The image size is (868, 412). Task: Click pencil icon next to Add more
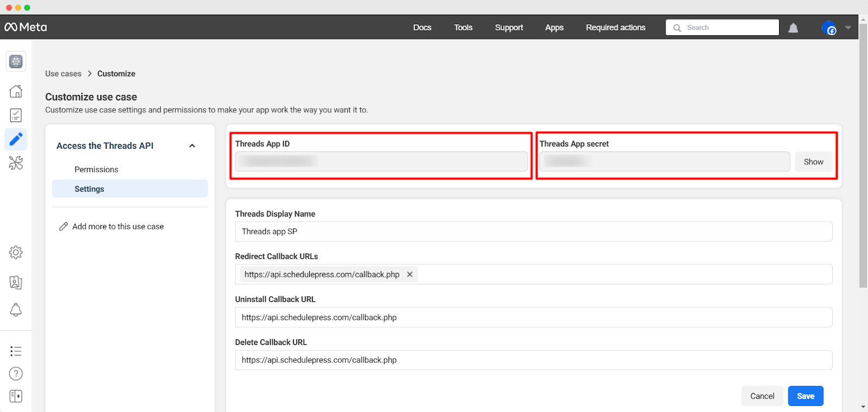click(63, 226)
